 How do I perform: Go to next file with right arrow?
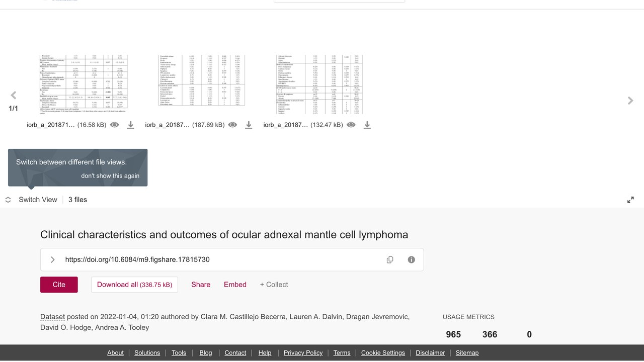tap(630, 101)
